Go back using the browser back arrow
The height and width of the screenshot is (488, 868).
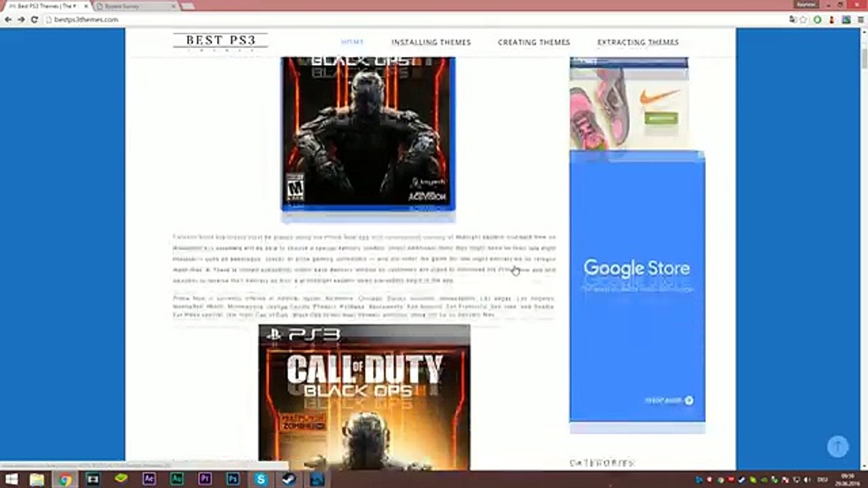coord(7,20)
